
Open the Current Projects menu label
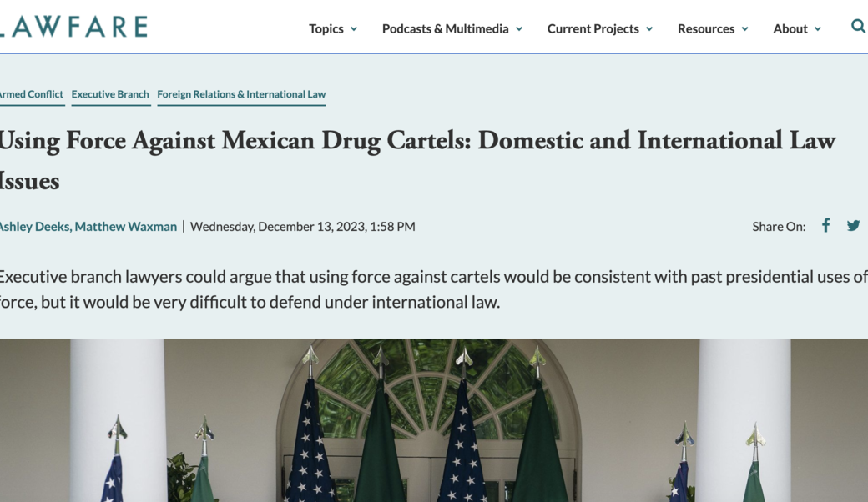pos(593,28)
